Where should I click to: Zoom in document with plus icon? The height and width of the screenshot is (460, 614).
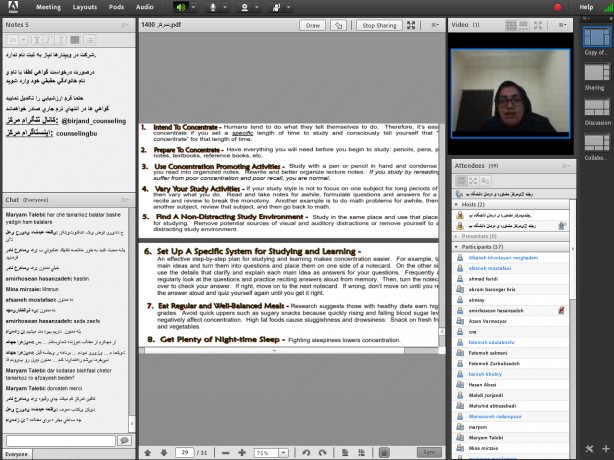point(242,453)
